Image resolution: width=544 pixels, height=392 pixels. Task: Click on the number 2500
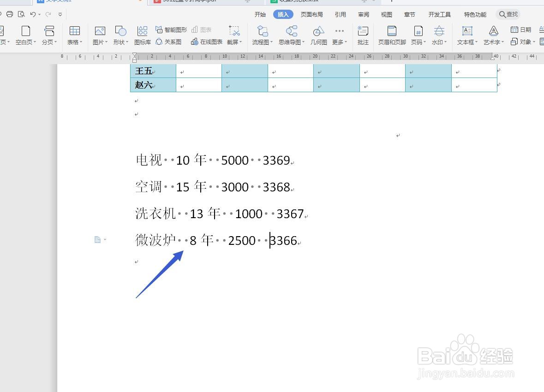click(x=242, y=240)
